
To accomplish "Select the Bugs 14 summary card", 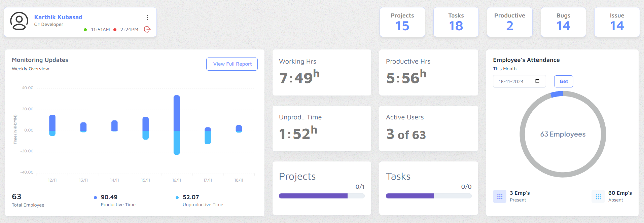I will click(563, 22).
